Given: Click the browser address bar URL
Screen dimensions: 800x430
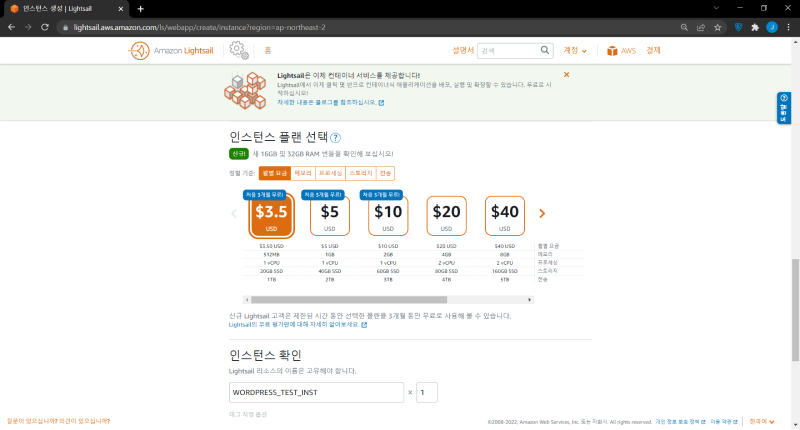Looking at the screenshot, I should click(199, 28).
